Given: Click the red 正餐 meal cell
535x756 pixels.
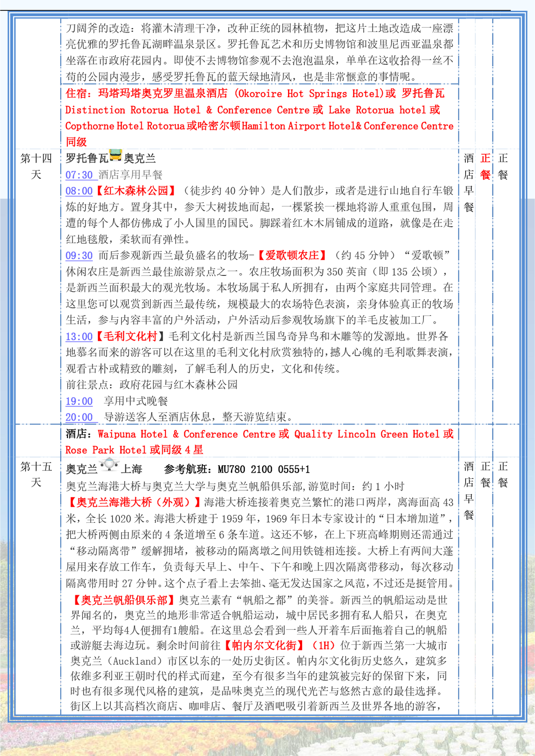Looking at the screenshot, I should (x=485, y=166).
